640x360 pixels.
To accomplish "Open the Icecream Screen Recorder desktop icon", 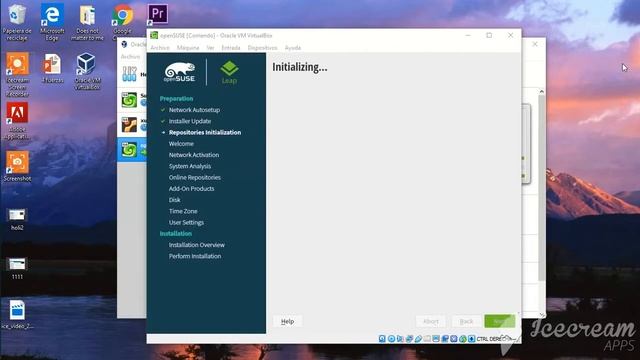I will pyautogui.click(x=17, y=74).
